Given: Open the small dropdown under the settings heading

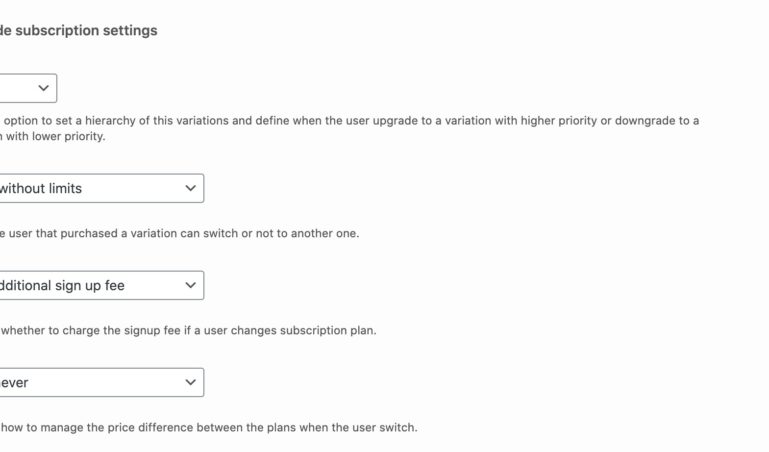Looking at the screenshot, I should point(27,88).
